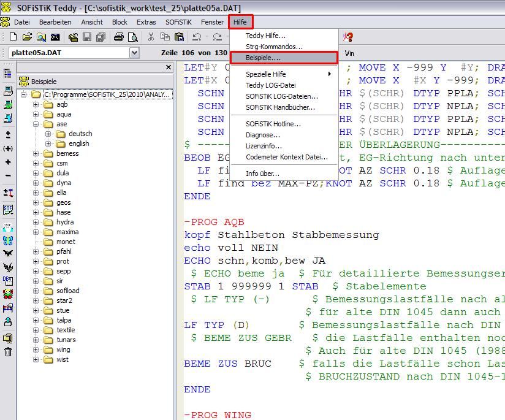Print the current document
Screen dimensions: 505x420
(x=118, y=37)
